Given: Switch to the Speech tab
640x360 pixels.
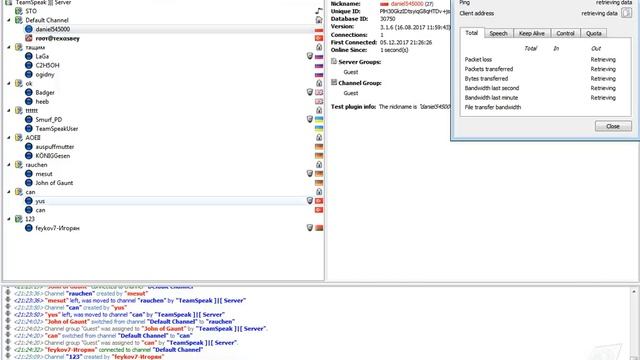Looking at the screenshot, I should (x=498, y=33).
